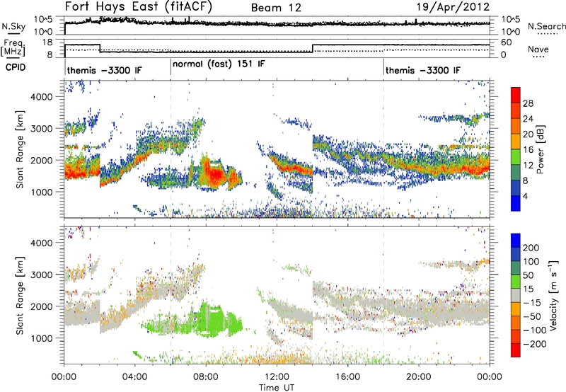The width and height of the screenshot is (566, 392).
Task: Click the 'Freq. [MHz]' axis label
Action: [x=13, y=47]
